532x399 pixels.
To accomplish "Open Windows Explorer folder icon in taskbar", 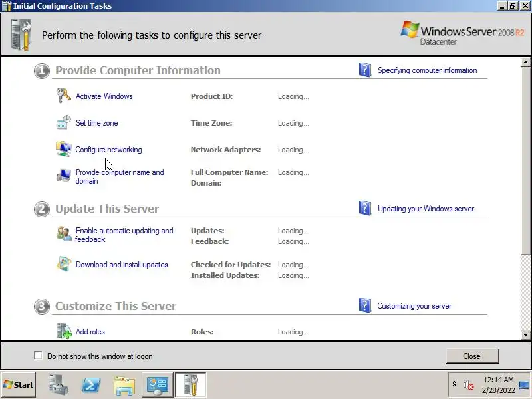I will [x=124, y=385].
